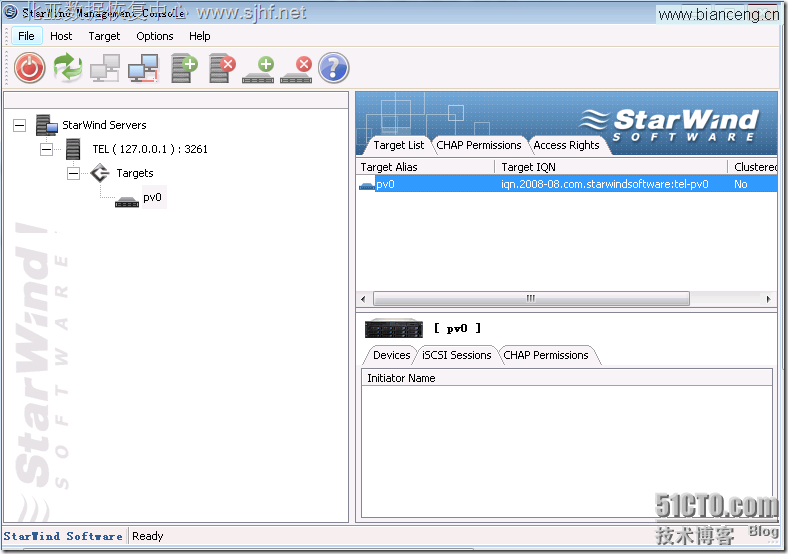788x554 pixels.
Task: Click the StarWind Servers tree icon
Action: pos(46,125)
